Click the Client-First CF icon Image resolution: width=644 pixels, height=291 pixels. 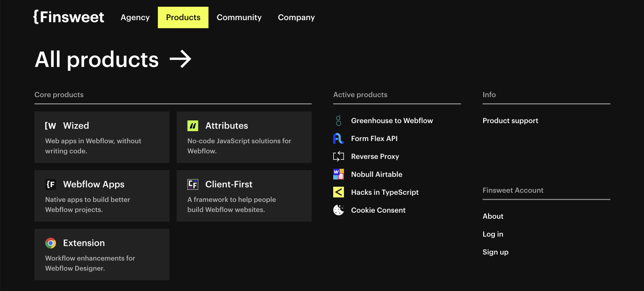pyautogui.click(x=193, y=184)
